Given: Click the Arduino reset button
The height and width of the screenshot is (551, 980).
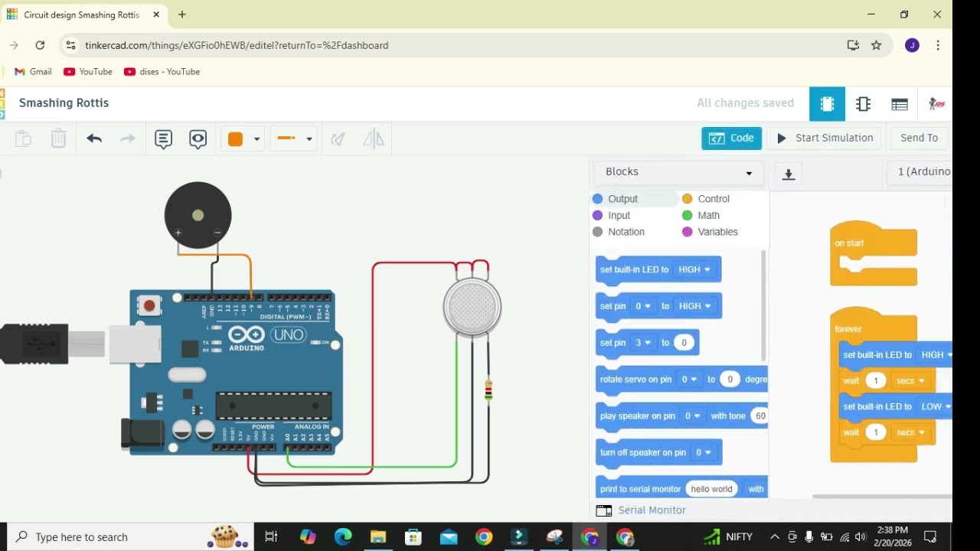Looking at the screenshot, I should tap(149, 306).
